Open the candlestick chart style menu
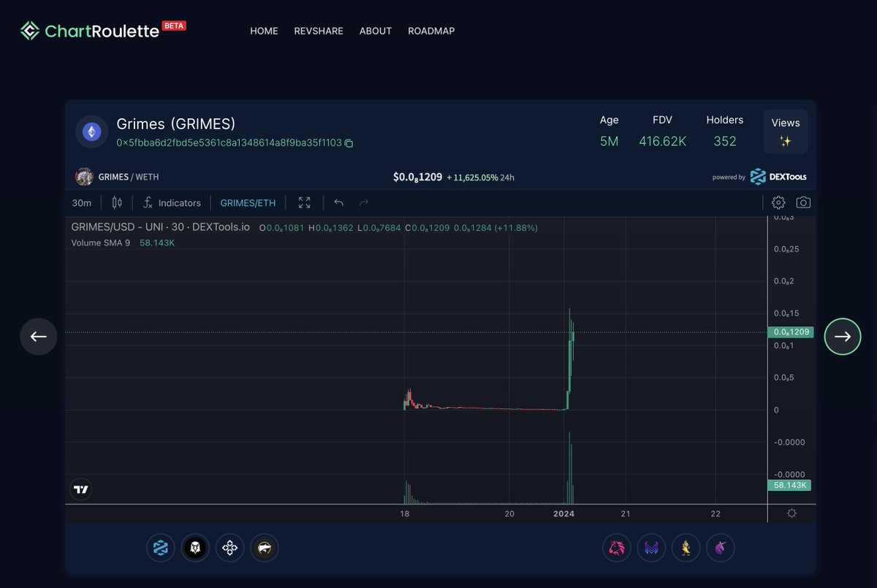Viewport: 877px width, 588px height. (117, 202)
